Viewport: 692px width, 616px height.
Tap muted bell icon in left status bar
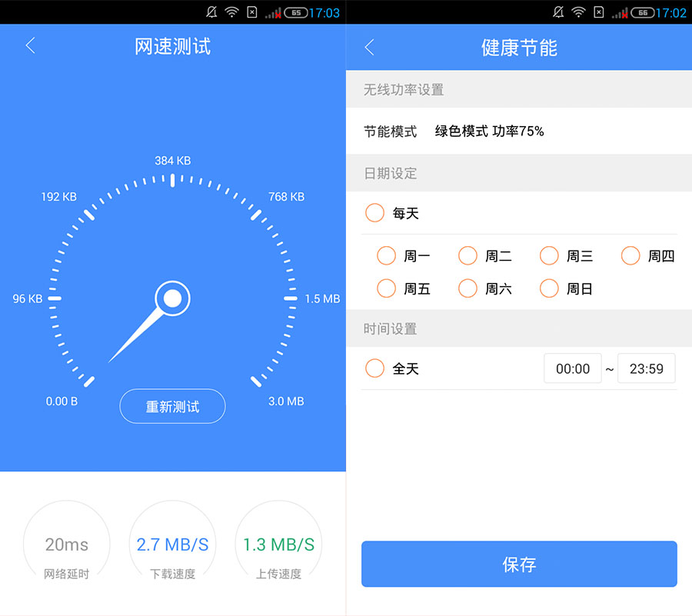click(212, 12)
